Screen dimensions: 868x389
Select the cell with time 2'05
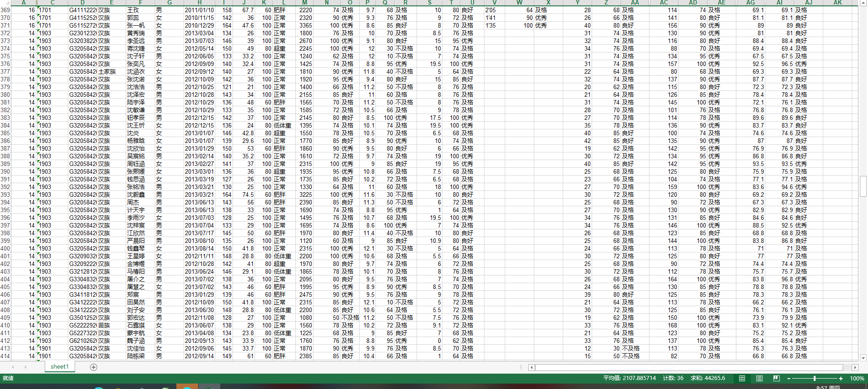(x=494, y=10)
